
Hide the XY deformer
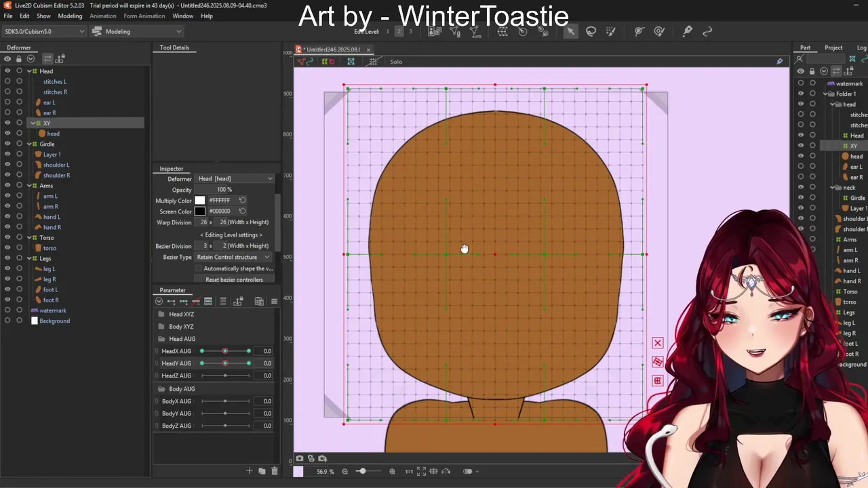(7, 123)
